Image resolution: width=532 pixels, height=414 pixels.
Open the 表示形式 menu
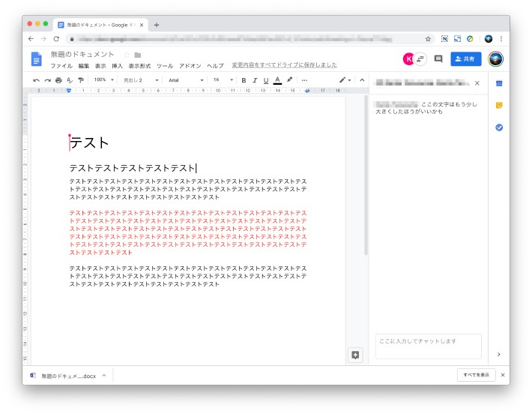point(139,65)
